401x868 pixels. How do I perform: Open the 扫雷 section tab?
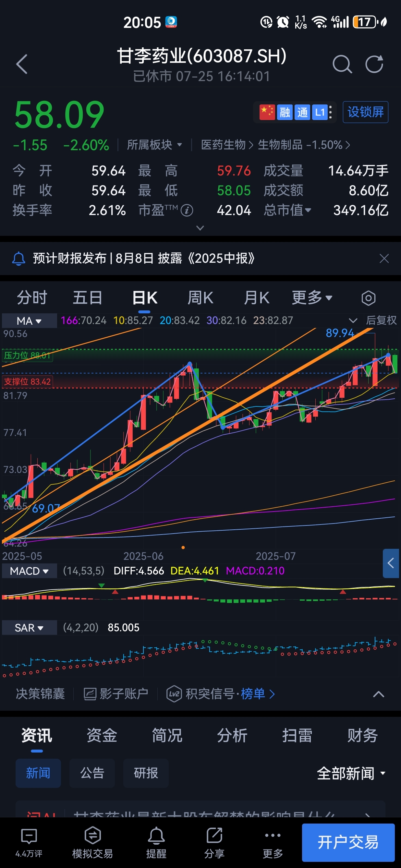pyautogui.click(x=297, y=736)
